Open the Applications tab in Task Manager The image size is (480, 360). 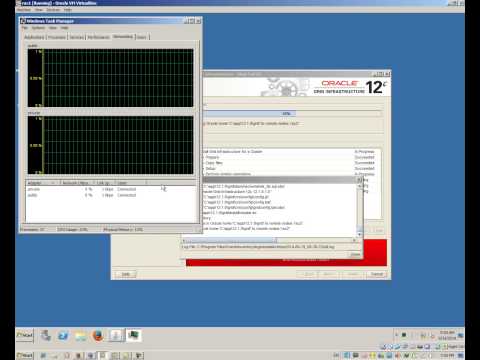point(34,37)
